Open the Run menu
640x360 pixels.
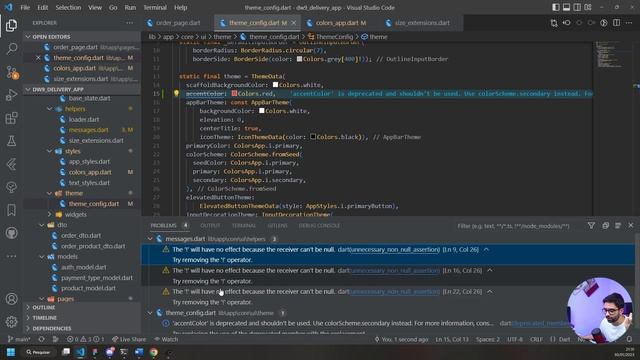coord(130,7)
